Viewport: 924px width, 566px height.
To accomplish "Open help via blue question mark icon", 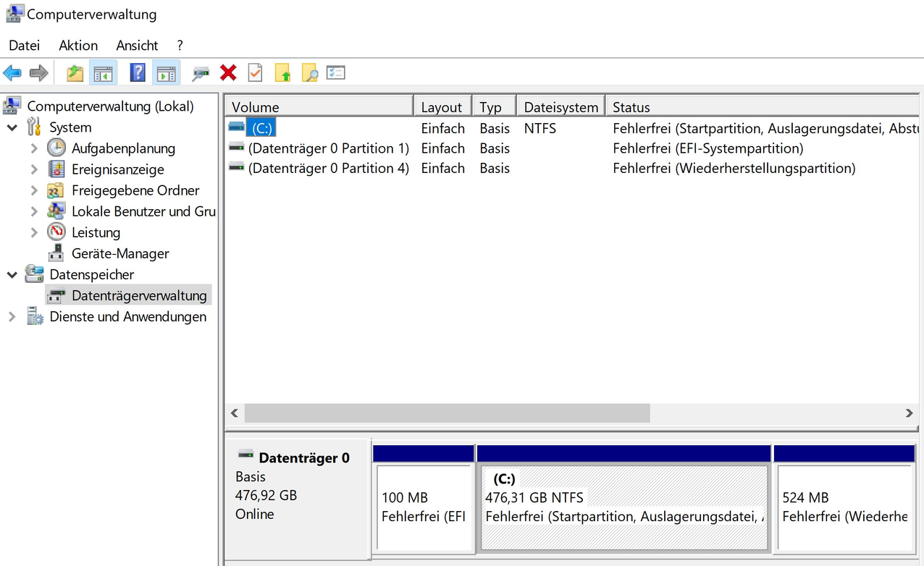I will 138,73.
